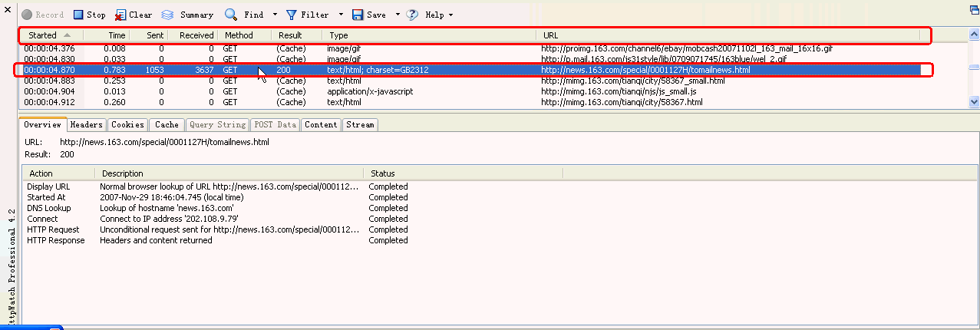980x330 pixels.
Task: Open the Stream tab
Action: 360,124
